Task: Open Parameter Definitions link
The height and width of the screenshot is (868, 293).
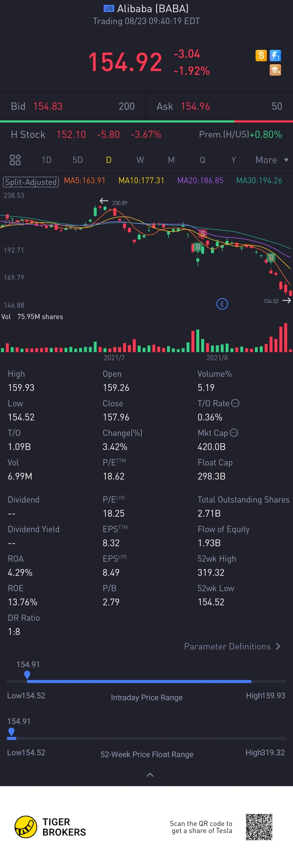Action: 232,646
